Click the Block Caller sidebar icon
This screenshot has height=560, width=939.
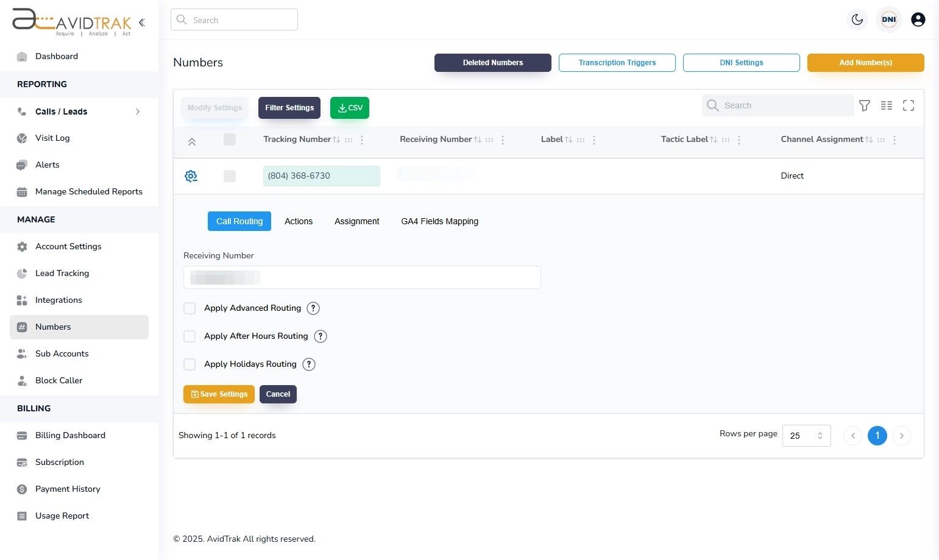(x=22, y=381)
